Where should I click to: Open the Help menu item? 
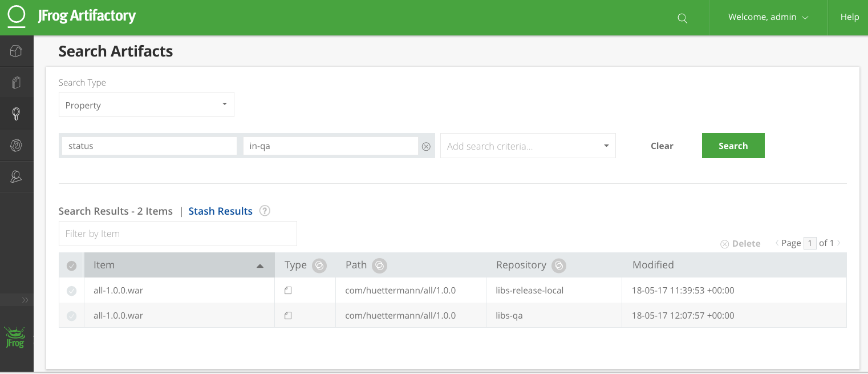click(x=849, y=17)
